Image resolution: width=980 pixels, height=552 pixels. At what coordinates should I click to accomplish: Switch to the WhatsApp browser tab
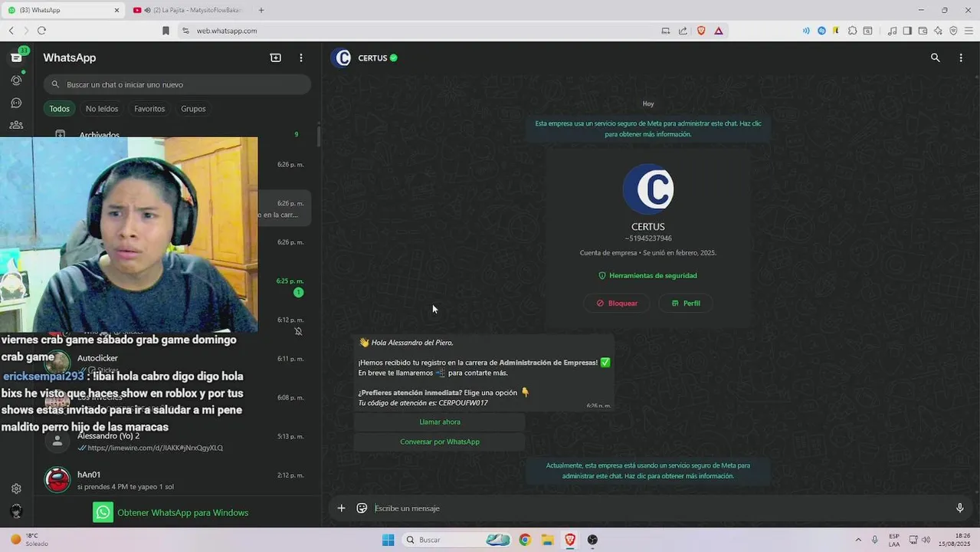pos(64,10)
